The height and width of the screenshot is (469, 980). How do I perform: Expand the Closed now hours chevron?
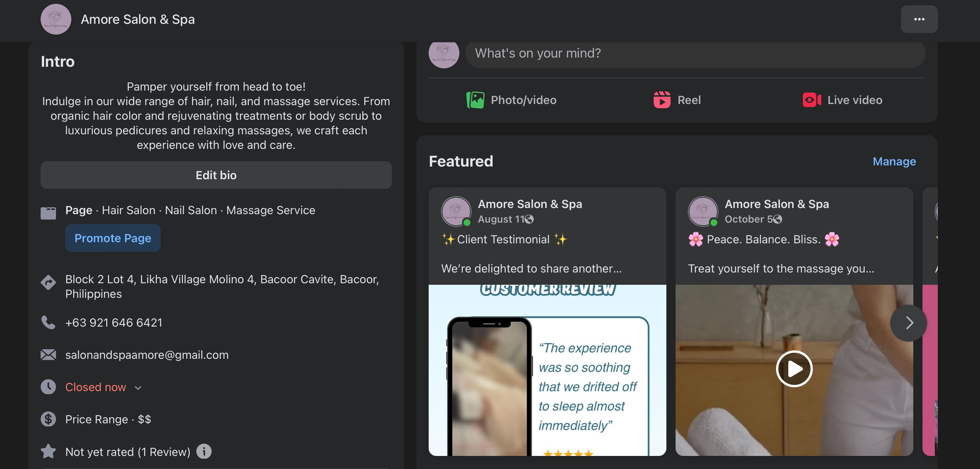pyautogui.click(x=138, y=388)
